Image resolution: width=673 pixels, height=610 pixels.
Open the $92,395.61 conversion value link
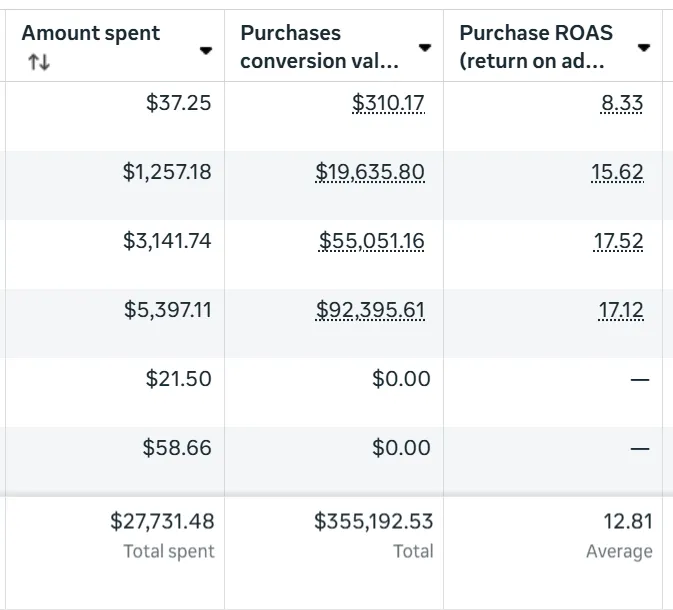pyautogui.click(x=370, y=310)
